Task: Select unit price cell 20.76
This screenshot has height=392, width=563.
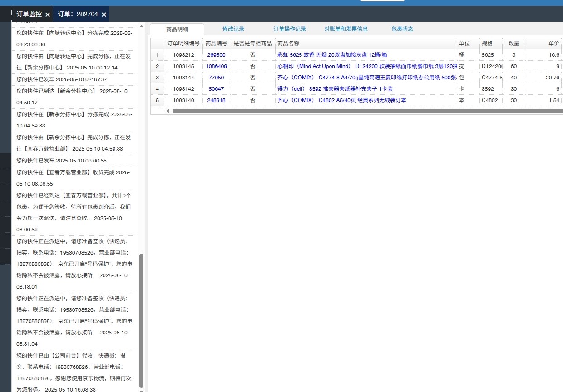Action: point(543,78)
